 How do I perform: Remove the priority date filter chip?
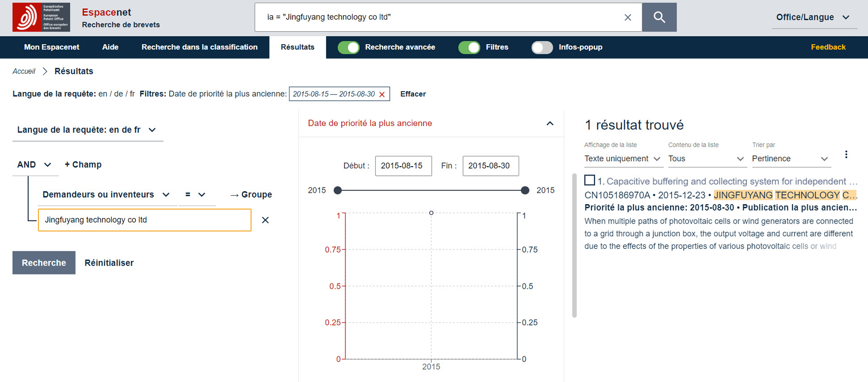pos(382,95)
